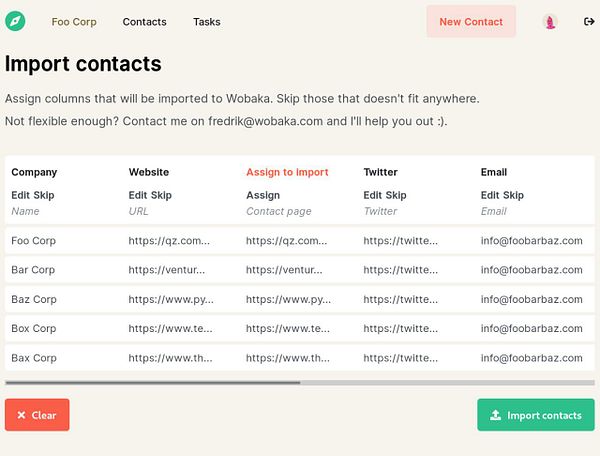Skip the Company column
The width and height of the screenshot is (600, 456).
[x=44, y=195]
